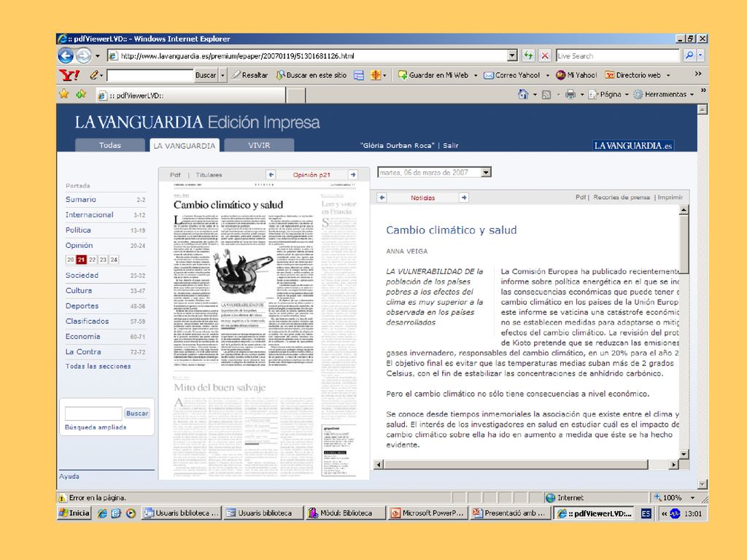Viewport: 747px width, 560px height.
Task: Click the Home page icon
Action: click(x=523, y=94)
